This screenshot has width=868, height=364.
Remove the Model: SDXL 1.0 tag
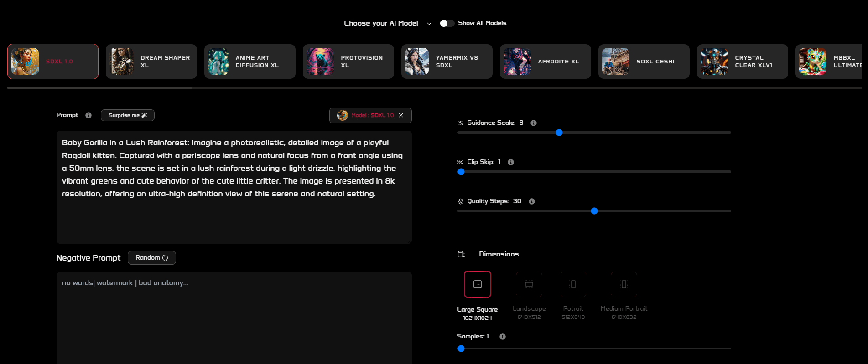click(x=401, y=115)
